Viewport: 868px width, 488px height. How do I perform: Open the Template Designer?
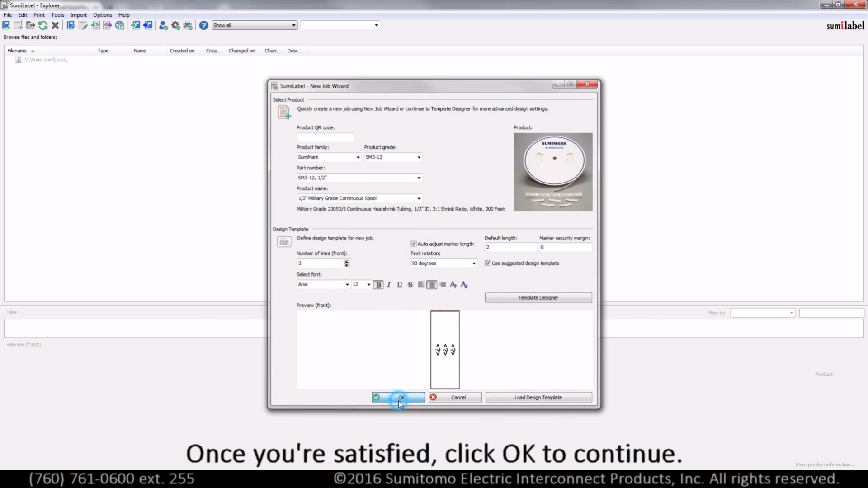[538, 298]
